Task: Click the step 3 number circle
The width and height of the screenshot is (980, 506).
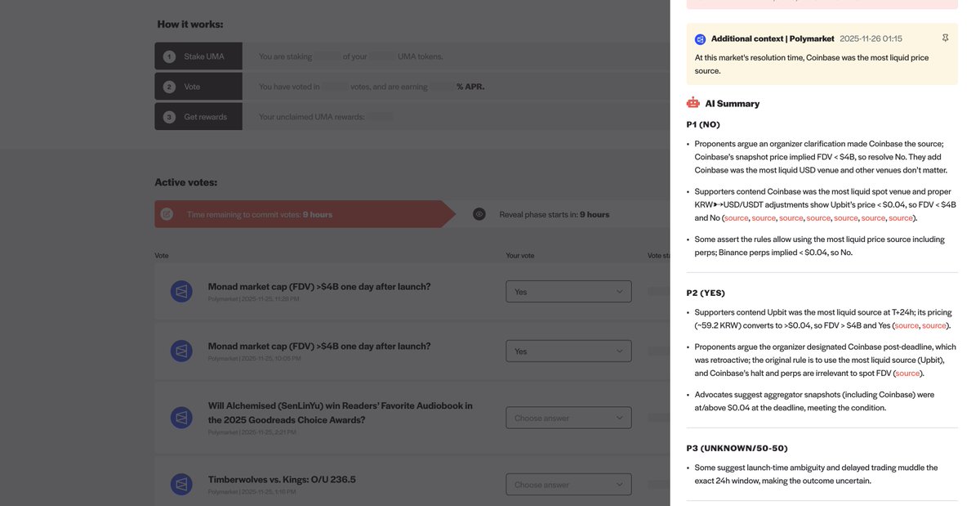Action: pos(169,117)
